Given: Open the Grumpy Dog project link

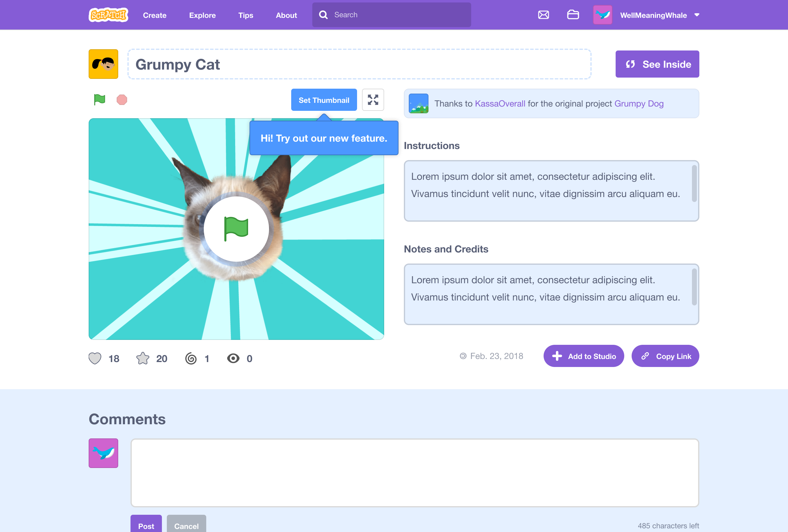Looking at the screenshot, I should (x=639, y=103).
